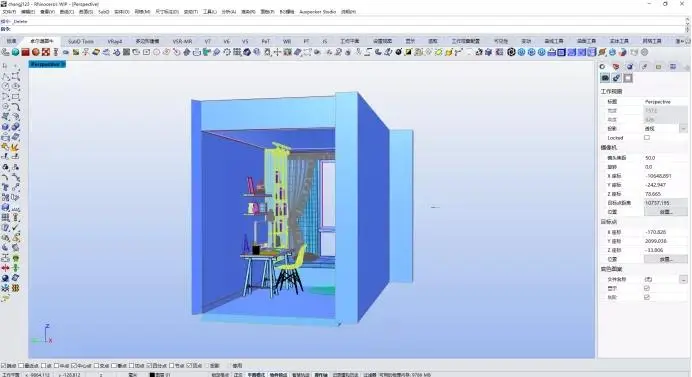Switch to the VRay4 toolbar tab
The width and height of the screenshot is (692, 377).
point(115,41)
